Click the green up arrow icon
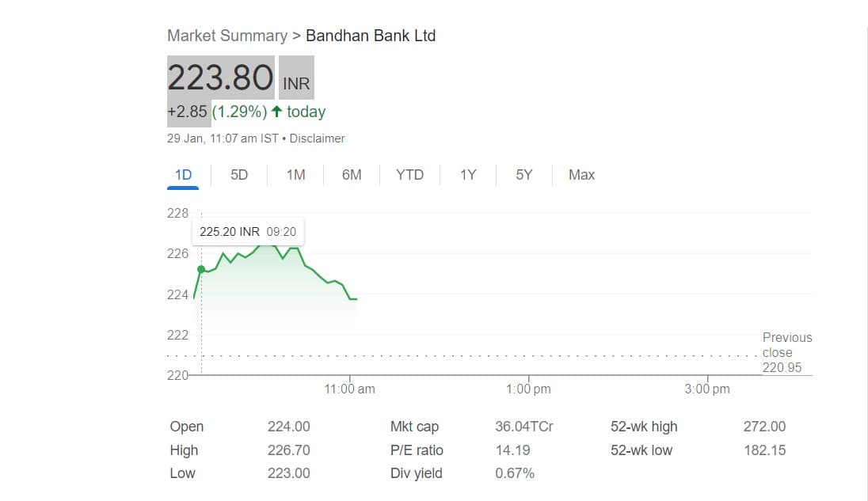This screenshot has width=868, height=501. coord(276,112)
